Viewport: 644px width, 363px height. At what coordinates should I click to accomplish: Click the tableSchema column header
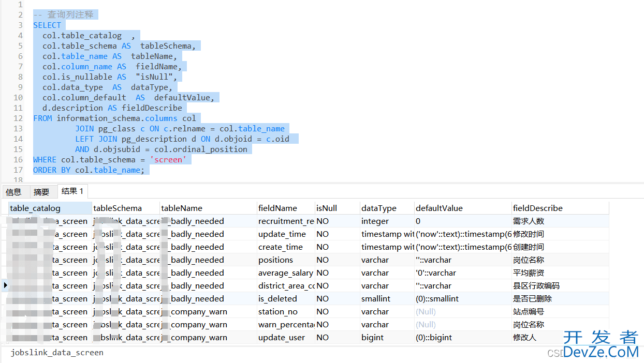coord(126,208)
